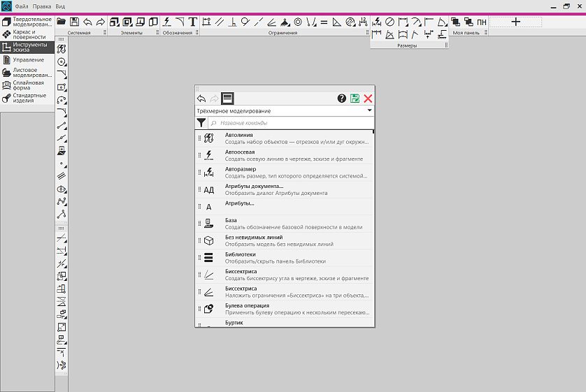The image size is (586, 392).
Task: Click the ПН icon in Моя панель
Action: tap(482, 22)
